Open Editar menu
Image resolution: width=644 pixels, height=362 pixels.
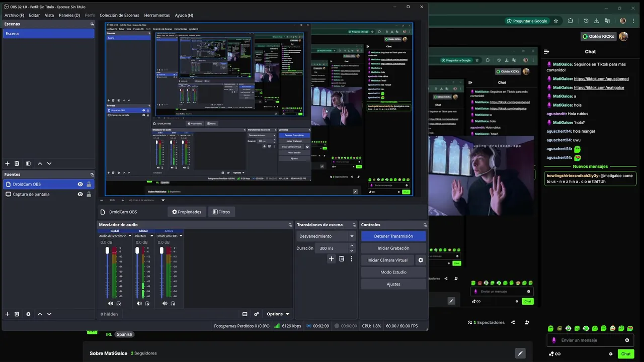[x=34, y=15]
